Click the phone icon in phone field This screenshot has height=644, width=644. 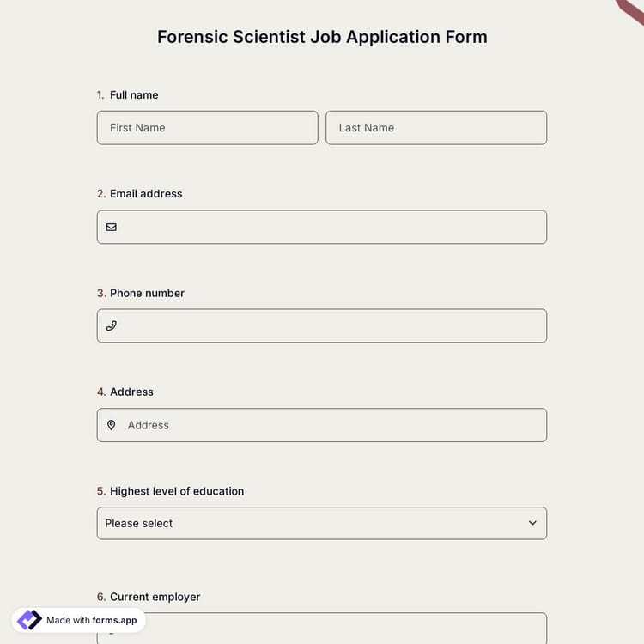coord(112,326)
